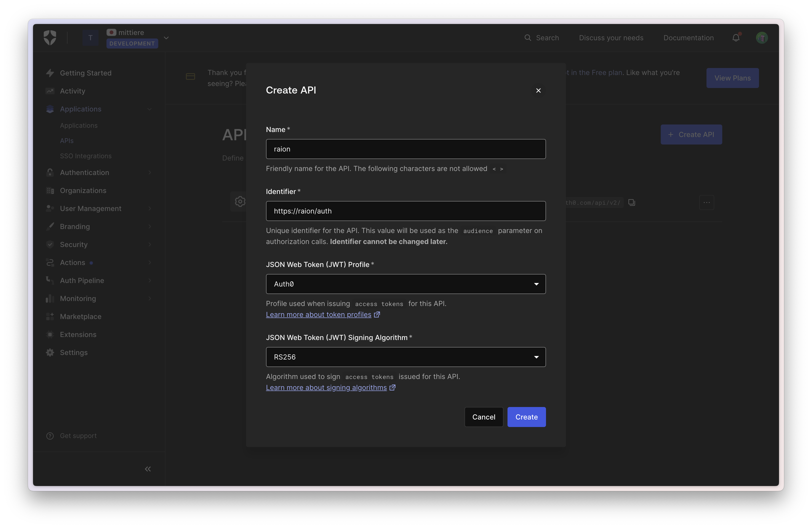Image resolution: width=812 pixels, height=528 pixels.
Task: Click the Auth0 shield logo
Action: pyautogui.click(x=50, y=37)
